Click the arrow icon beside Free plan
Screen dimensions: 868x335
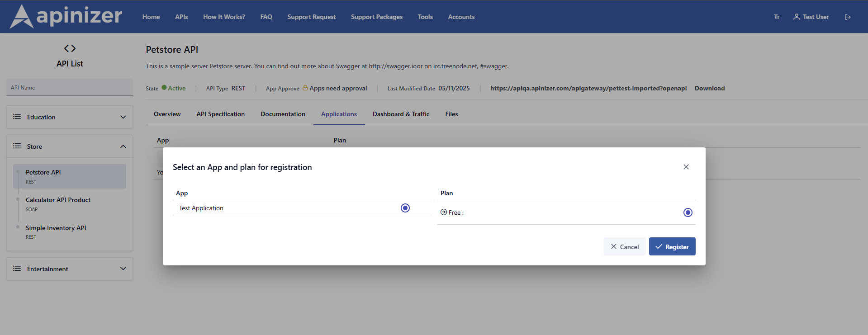tap(444, 212)
